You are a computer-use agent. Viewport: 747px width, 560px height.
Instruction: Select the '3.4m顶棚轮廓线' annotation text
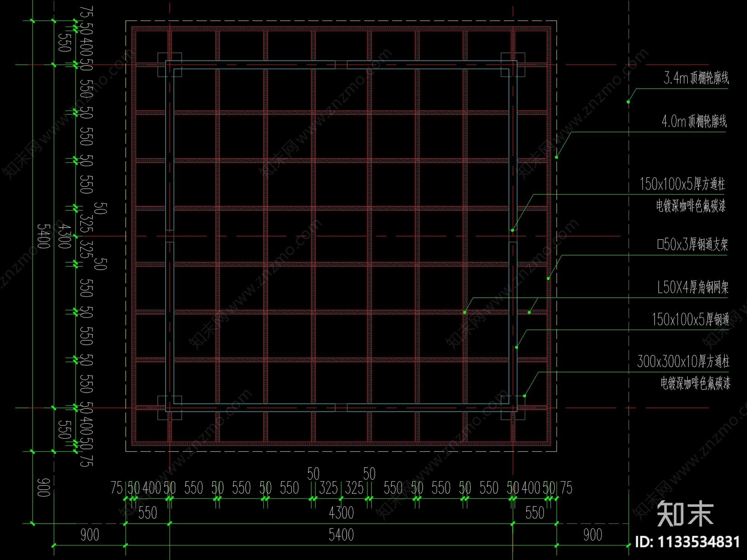point(696,78)
